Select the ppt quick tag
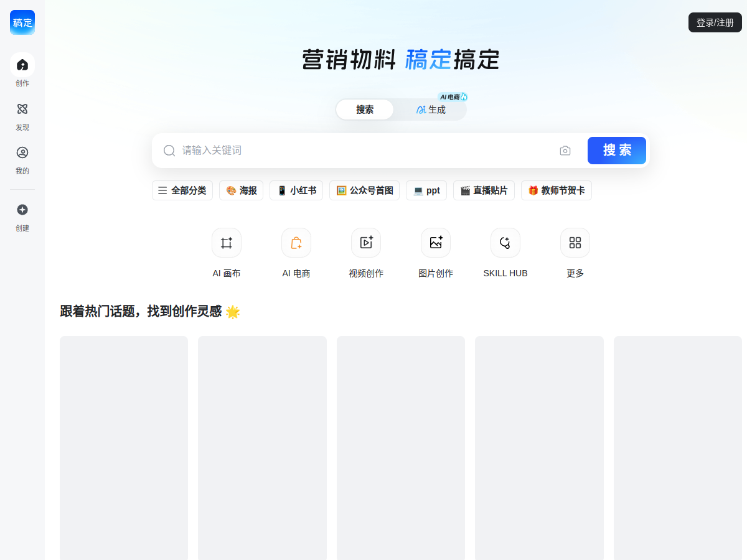This screenshot has height=560, width=747. click(x=426, y=190)
